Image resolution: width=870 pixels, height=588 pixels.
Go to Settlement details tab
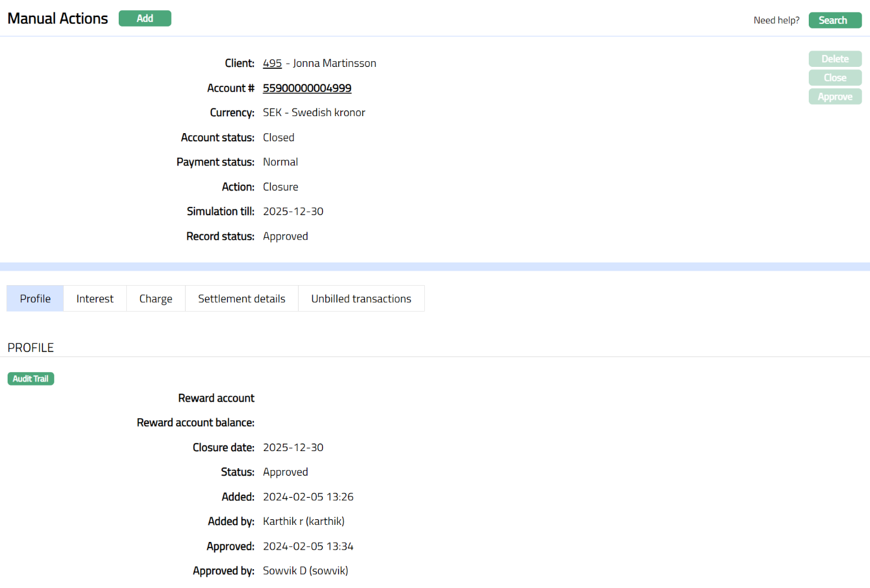[x=241, y=298]
